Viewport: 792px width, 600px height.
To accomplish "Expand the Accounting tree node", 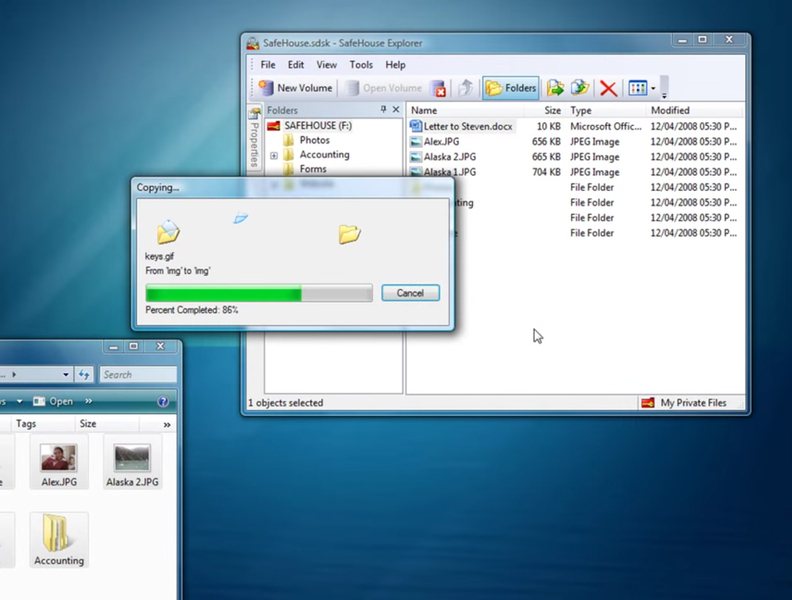I will coord(274,155).
